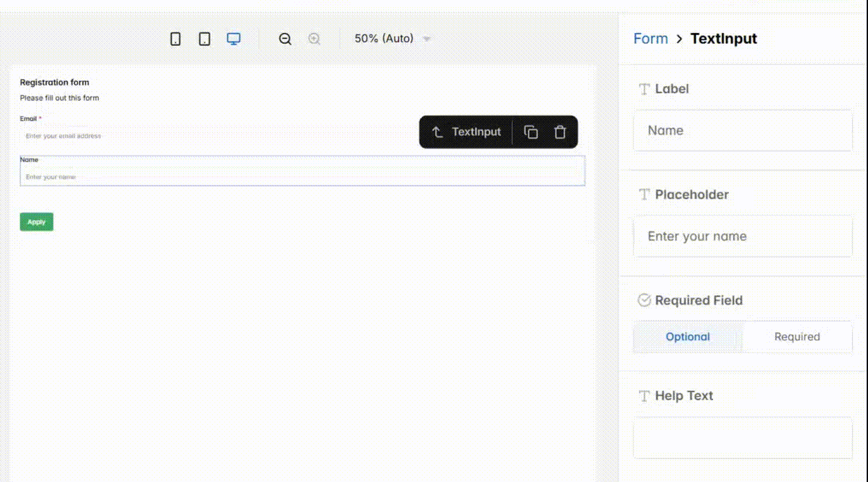The image size is (868, 482).
Task: Click the move arrow on the TextInput toolbar
Action: pos(438,132)
